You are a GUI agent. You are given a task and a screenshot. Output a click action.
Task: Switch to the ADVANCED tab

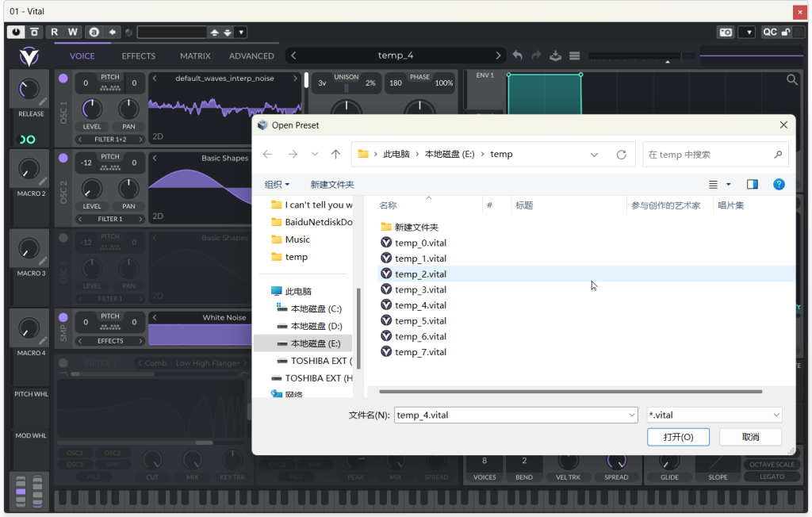(x=251, y=56)
